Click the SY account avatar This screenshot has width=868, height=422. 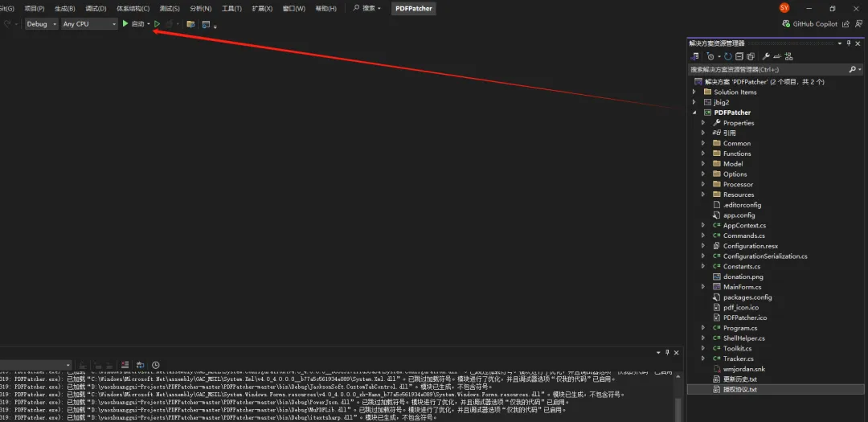point(784,8)
